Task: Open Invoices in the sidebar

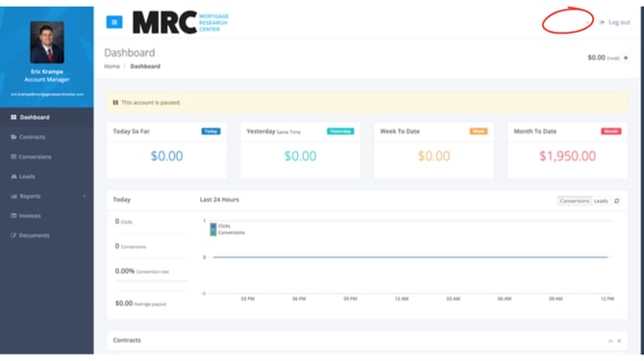Action: coord(47,216)
